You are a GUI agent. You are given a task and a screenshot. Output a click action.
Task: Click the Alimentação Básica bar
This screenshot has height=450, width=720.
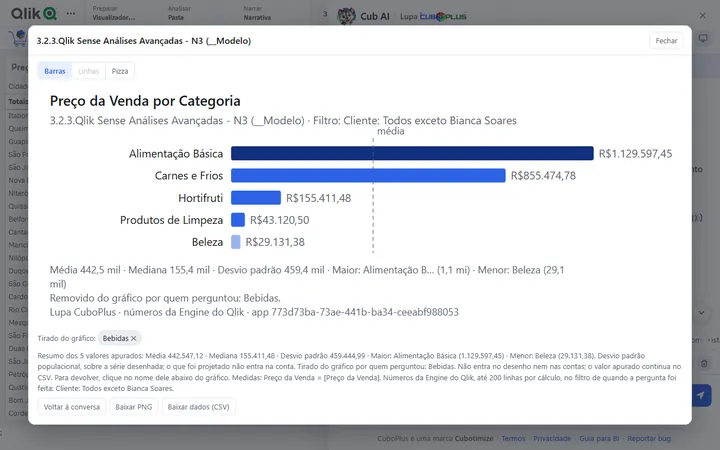point(412,153)
